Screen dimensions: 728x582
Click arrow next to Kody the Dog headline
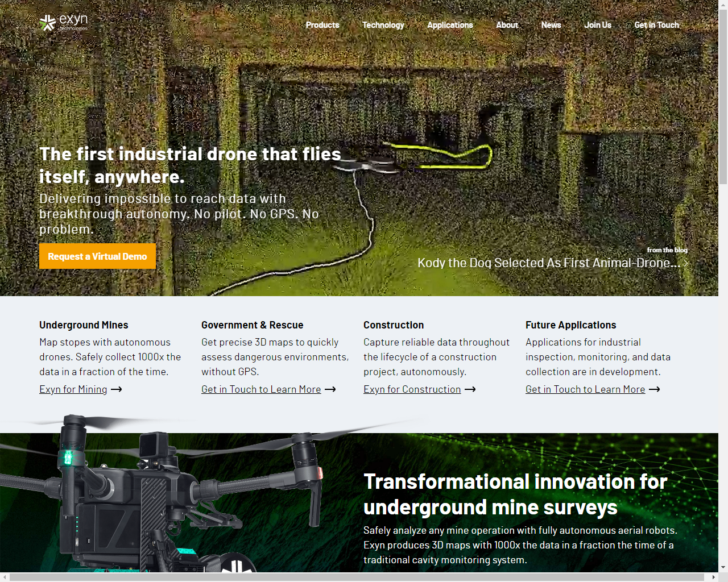click(686, 263)
